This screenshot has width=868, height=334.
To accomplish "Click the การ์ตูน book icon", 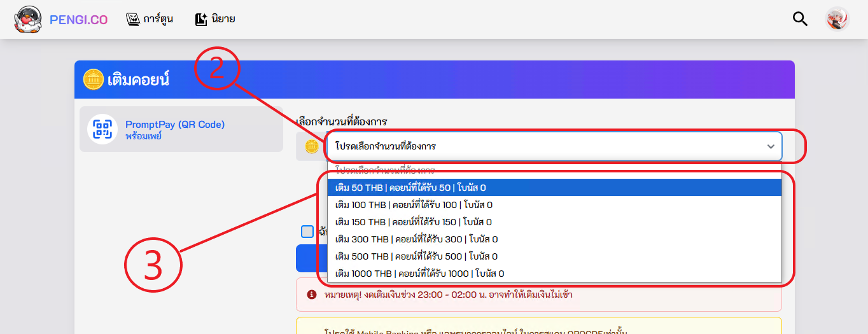I will coord(133,20).
